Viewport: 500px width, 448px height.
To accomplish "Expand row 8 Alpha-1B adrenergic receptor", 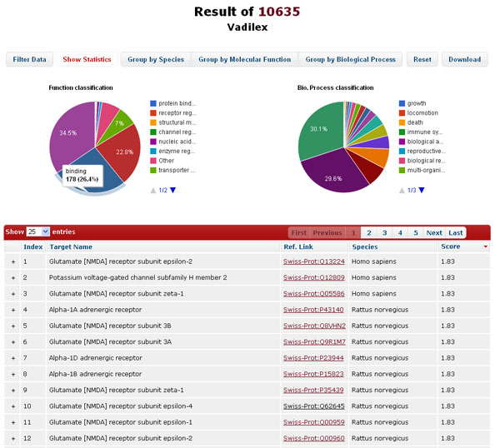I will 13,374.
